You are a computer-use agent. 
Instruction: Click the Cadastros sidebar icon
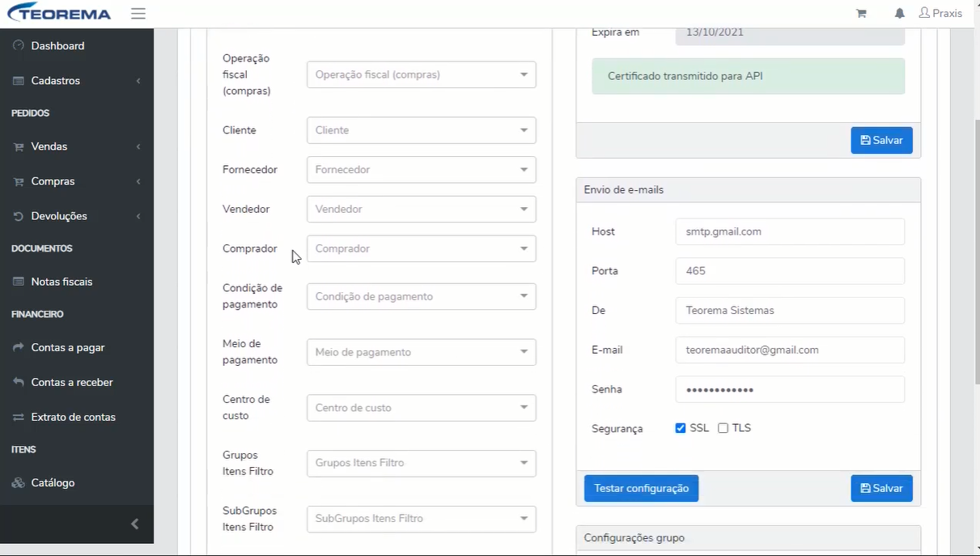[19, 81]
